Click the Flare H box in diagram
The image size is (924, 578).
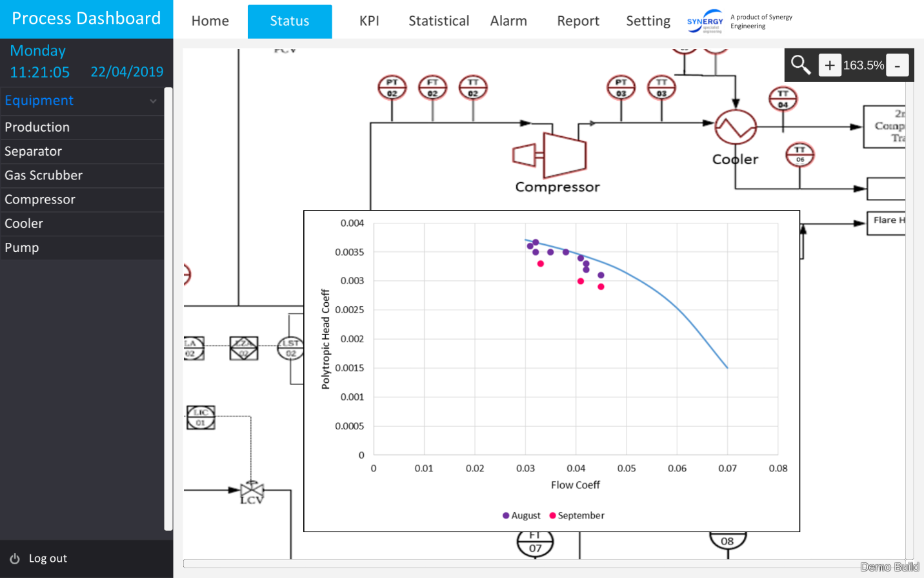tap(886, 223)
